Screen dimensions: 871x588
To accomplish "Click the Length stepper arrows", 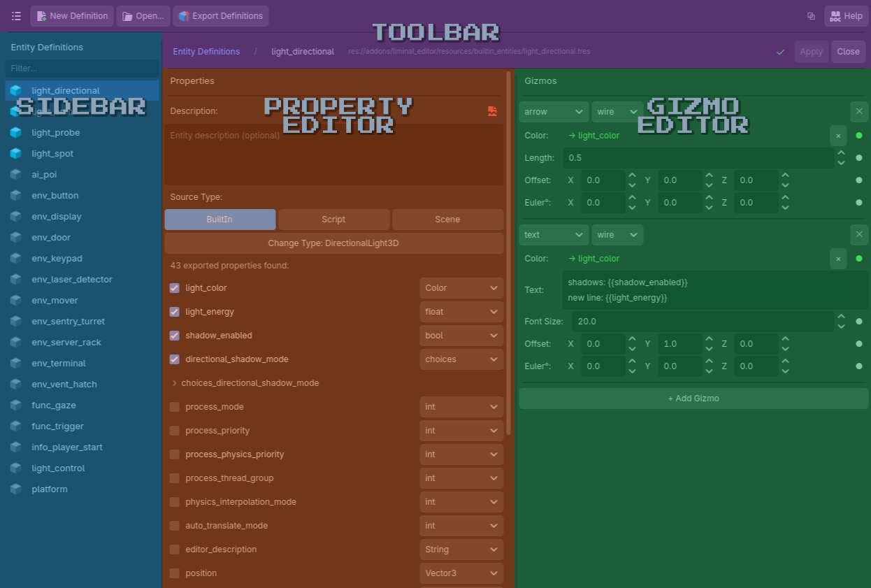I will click(842, 158).
